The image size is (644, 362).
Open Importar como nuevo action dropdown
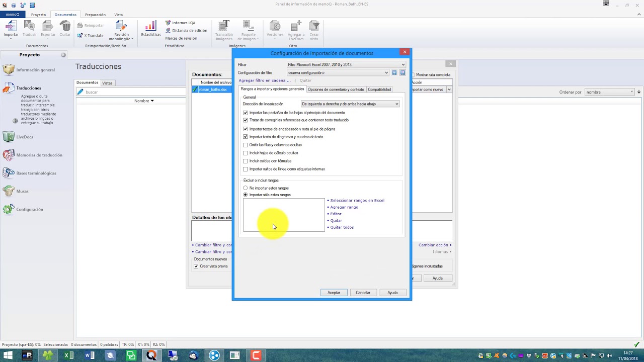pyautogui.click(x=449, y=89)
